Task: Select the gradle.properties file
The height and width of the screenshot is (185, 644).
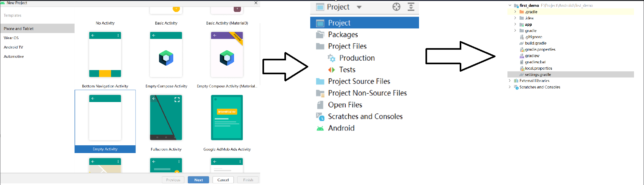Action: click(x=540, y=49)
